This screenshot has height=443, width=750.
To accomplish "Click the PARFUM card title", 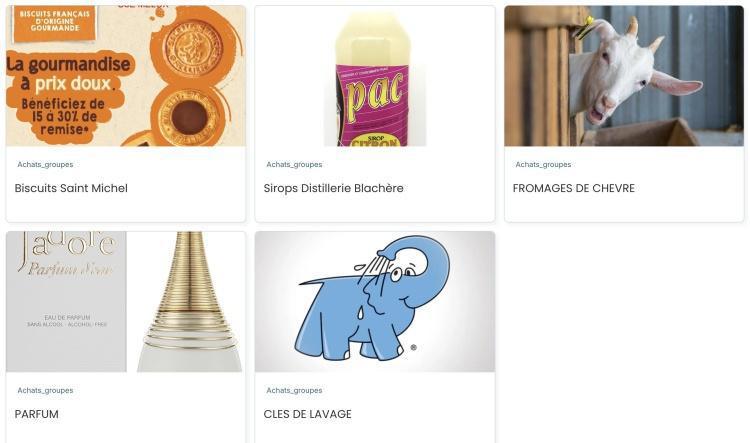I will coord(37,414).
